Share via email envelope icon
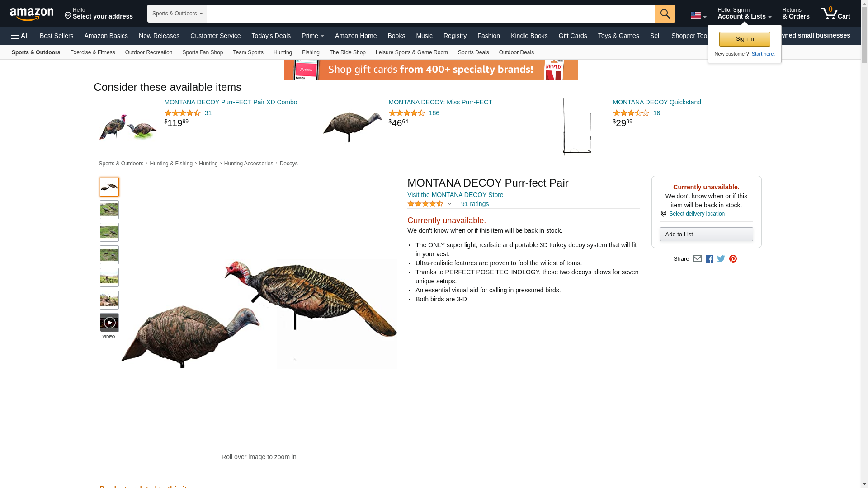The width and height of the screenshot is (868, 488). (x=697, y=259)
